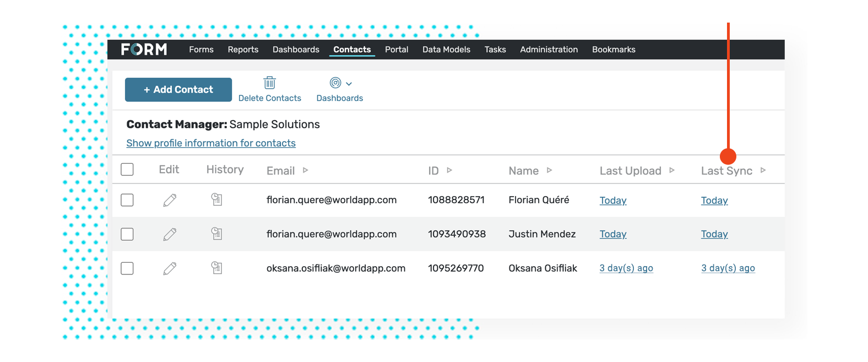
Task: Select the Contacts tab
Action: pos(352,50)
